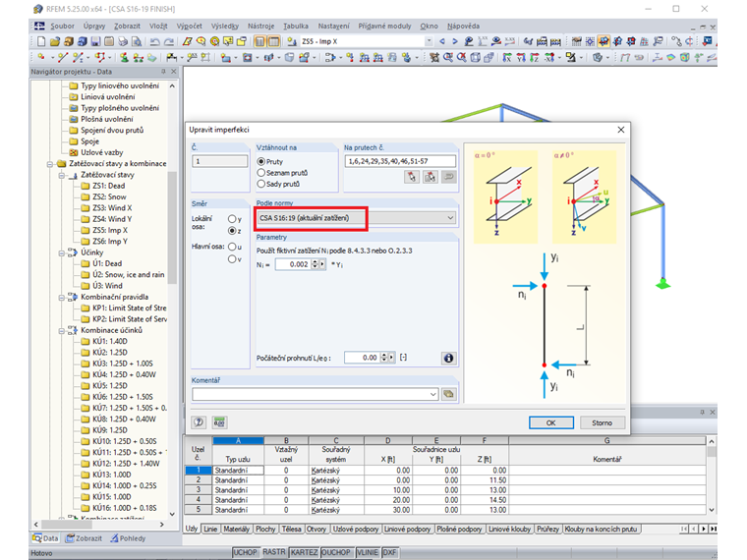This screenshot has height=560, width=747.
Task: Click the zoom window magnifier icon
Action: (448, 58)
